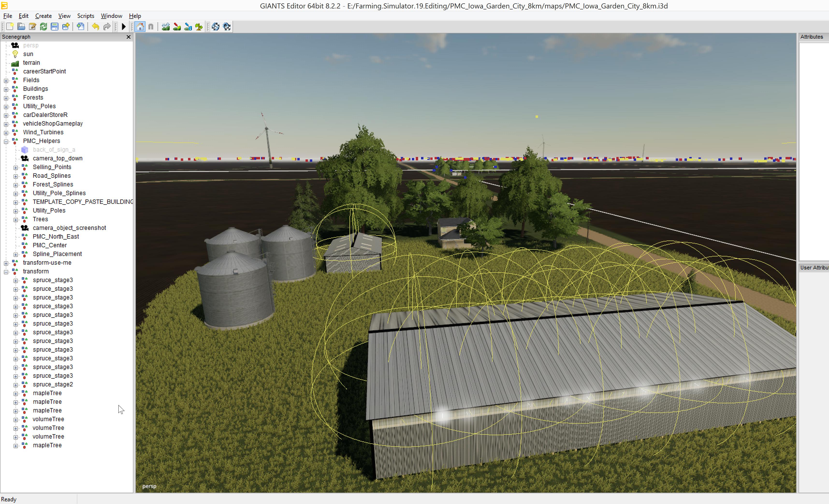Viewport: 829px width, 504px height.
Task: Select the careerStartPoint item
Action: point(44,71)
